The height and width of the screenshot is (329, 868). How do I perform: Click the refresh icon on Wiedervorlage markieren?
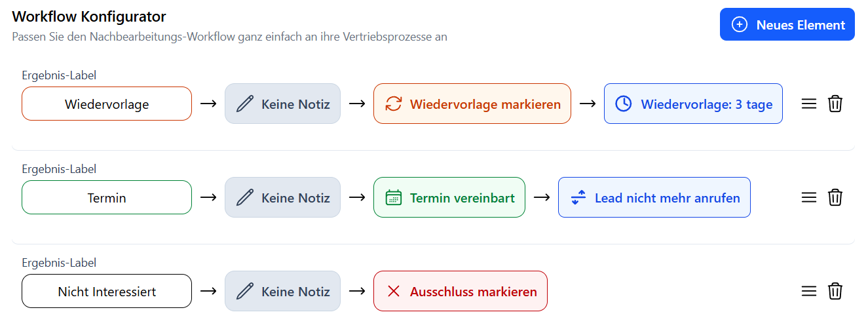pyautogui.click(x=393, y=104)
